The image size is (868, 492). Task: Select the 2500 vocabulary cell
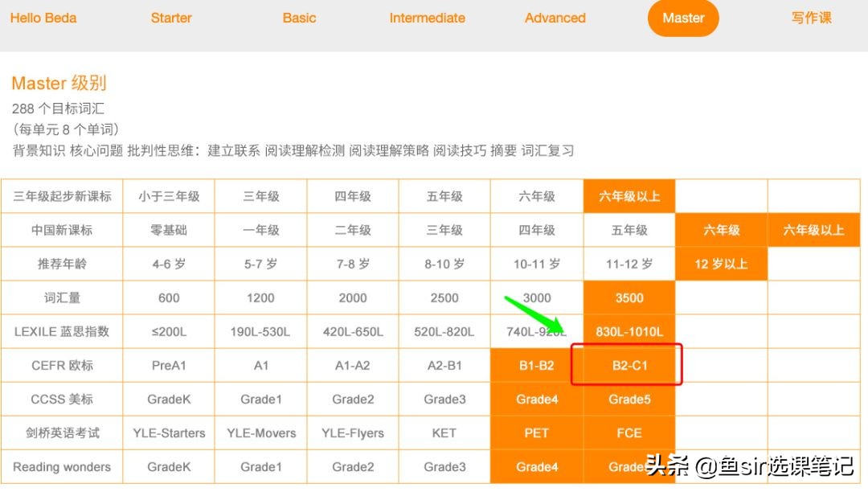point(444,297)
